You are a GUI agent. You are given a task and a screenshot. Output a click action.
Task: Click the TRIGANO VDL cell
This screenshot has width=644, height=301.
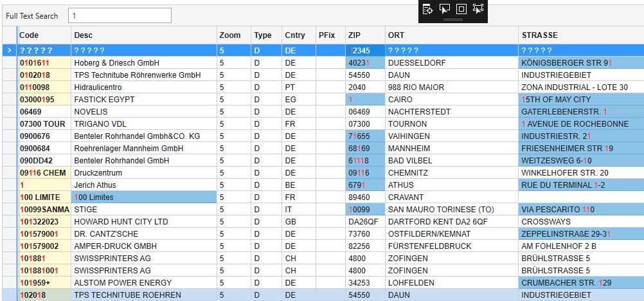pyautogui.click(x=144, y=123)
